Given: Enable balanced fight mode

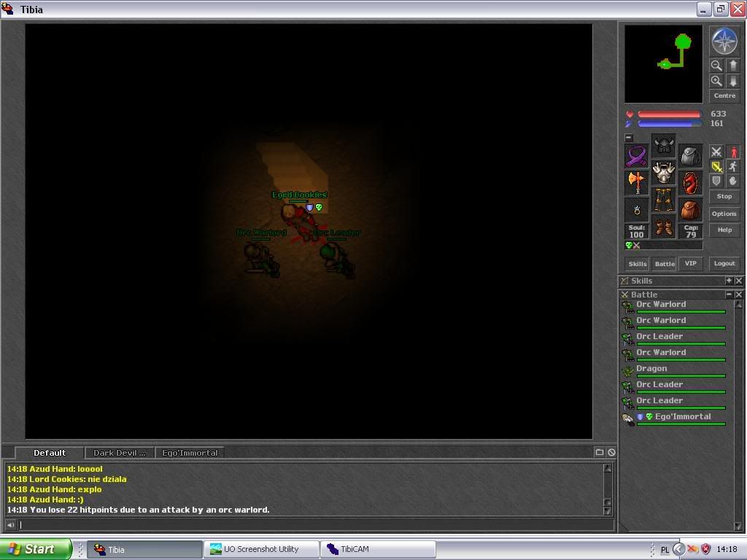Looking at the screenshot, I should pos(716,167).
